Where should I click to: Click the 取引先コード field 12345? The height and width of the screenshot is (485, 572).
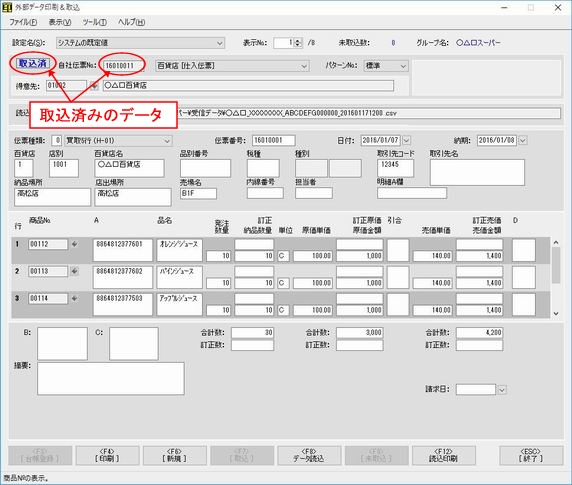tap(395, 168)
